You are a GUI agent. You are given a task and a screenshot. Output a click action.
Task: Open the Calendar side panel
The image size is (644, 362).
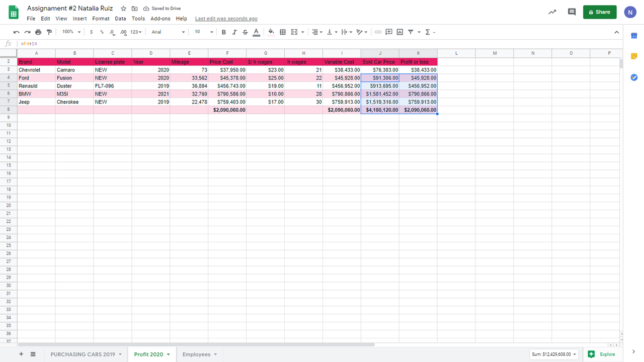click(634, 35)
